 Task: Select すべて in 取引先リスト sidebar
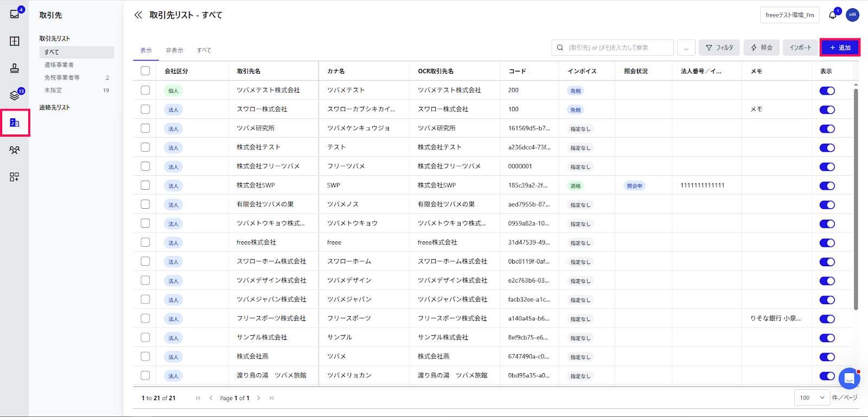pyautogui.click(x=76, y=52)
